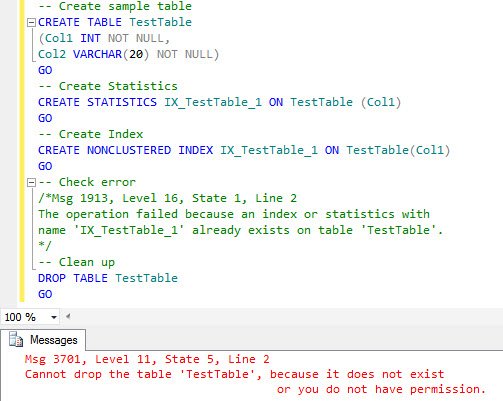Viewport: 503px width, 401px height.
Task: Click the 'Cannot drop the table' error message
Action: pyautogui.click(x=234, y=374)
